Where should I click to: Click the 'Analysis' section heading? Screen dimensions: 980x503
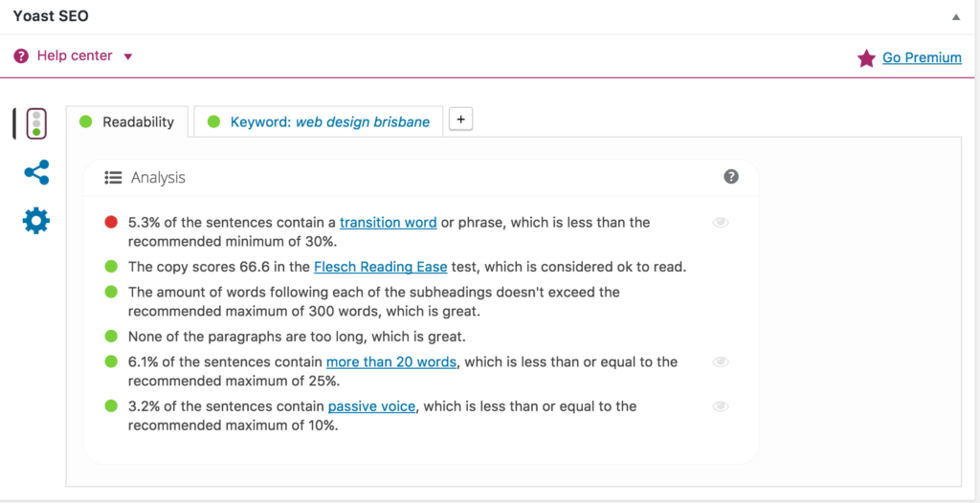coord(158,178)
